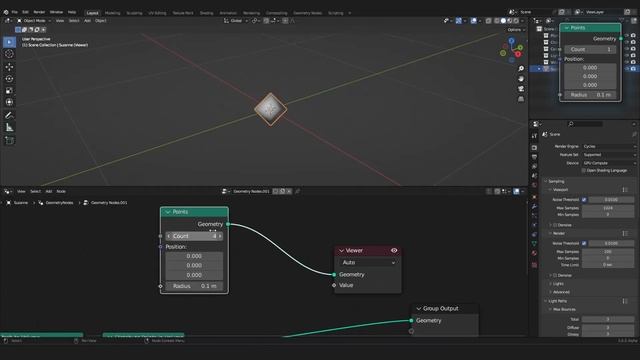Open Material properties tab icon
The width and height of the screenshot is (640, 360).
click(534, 253)
